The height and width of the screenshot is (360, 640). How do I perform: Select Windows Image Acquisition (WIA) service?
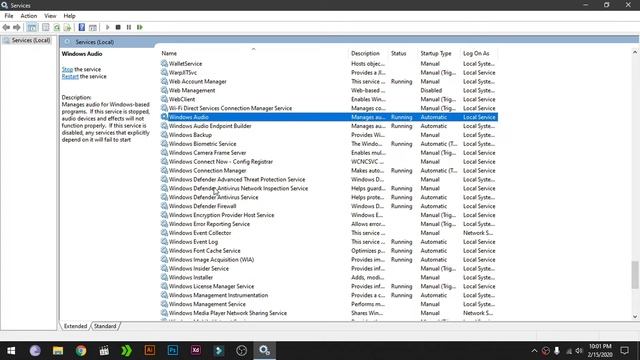(329, 260)
